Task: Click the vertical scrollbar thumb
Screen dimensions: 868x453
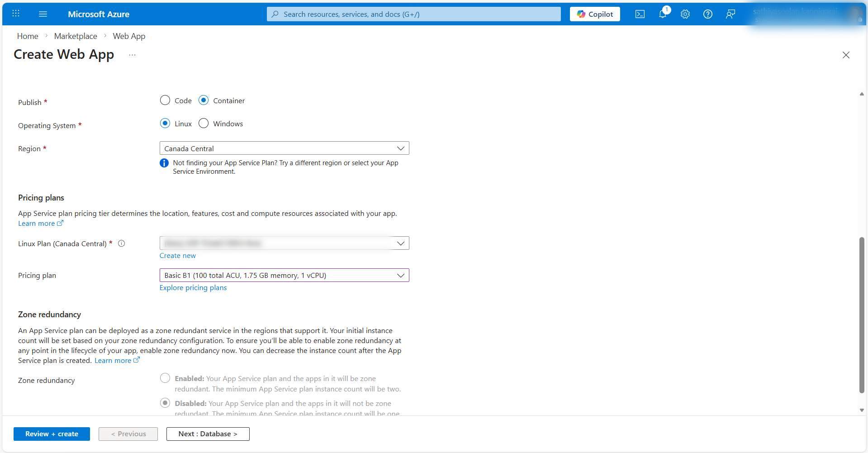Action: (x=862, y=315)
